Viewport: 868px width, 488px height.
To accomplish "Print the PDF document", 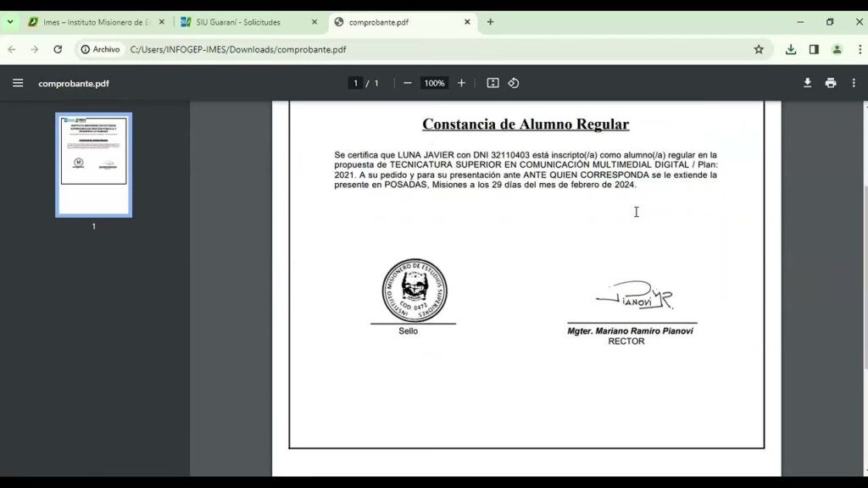I will [x=831, y=83].
